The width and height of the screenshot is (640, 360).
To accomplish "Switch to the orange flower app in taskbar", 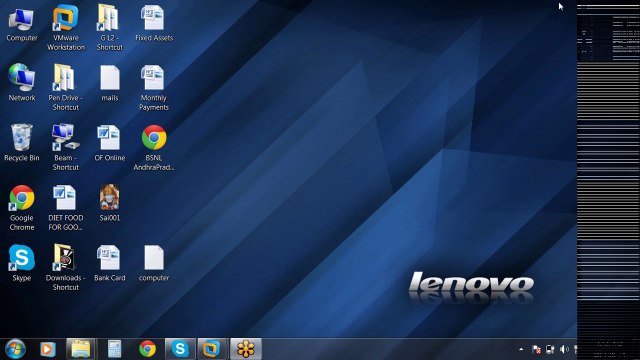I will [246, 349].
